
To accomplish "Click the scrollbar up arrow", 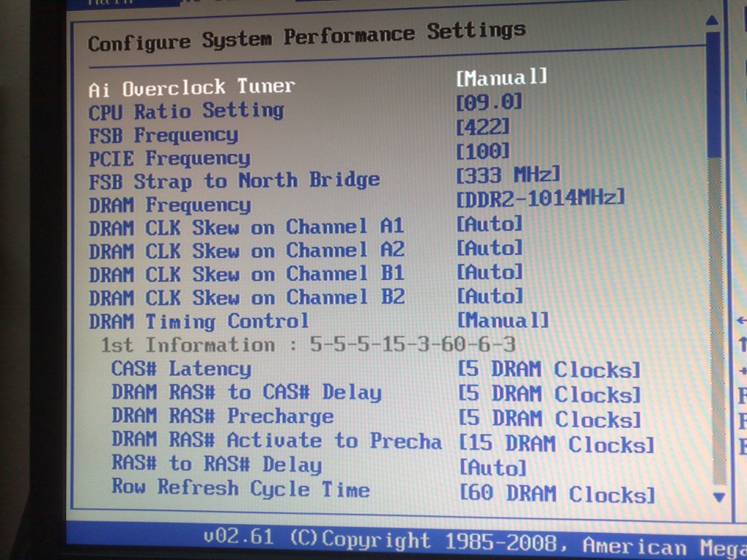I will (712, 20).
